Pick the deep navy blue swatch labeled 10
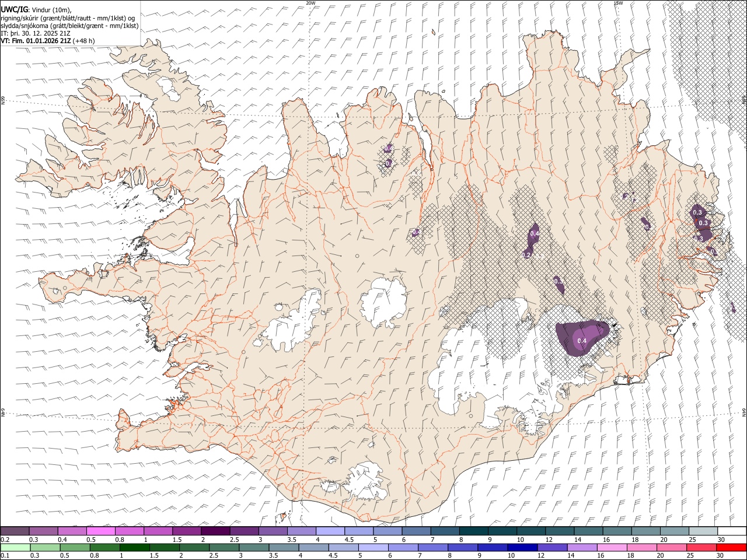 [522, 547]
